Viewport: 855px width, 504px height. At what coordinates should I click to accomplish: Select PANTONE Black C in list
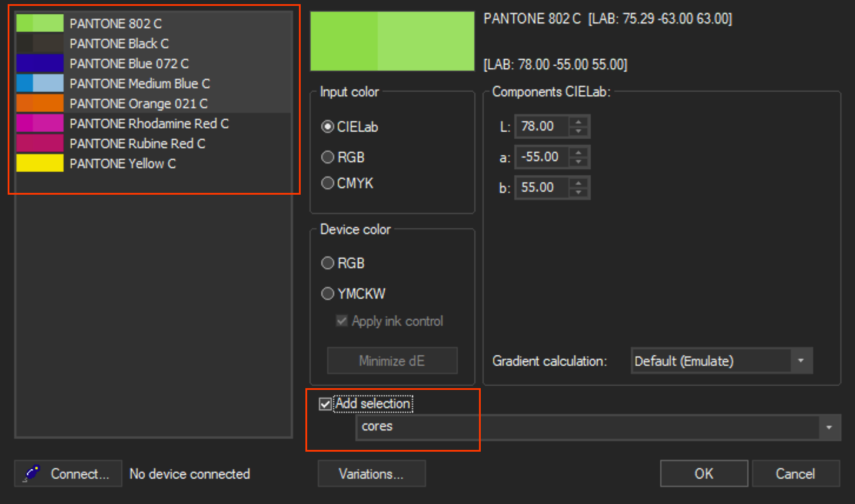tap(154, 44)
